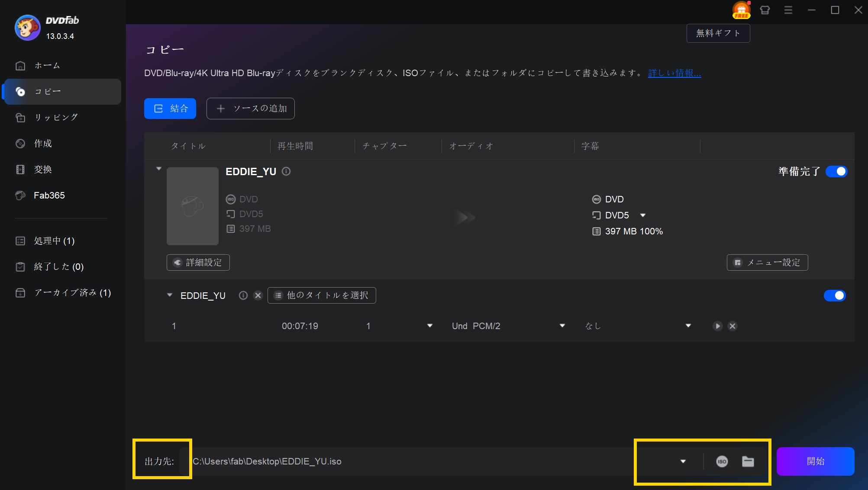Open the DVD5 output size dropdown

click(x=643, y=215)
